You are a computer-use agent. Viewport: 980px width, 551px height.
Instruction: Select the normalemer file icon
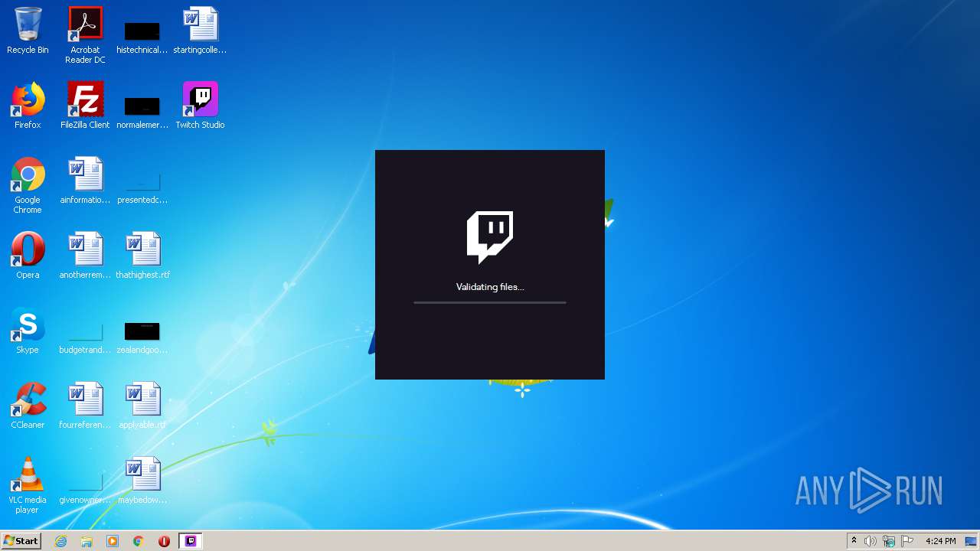(142, 106)
